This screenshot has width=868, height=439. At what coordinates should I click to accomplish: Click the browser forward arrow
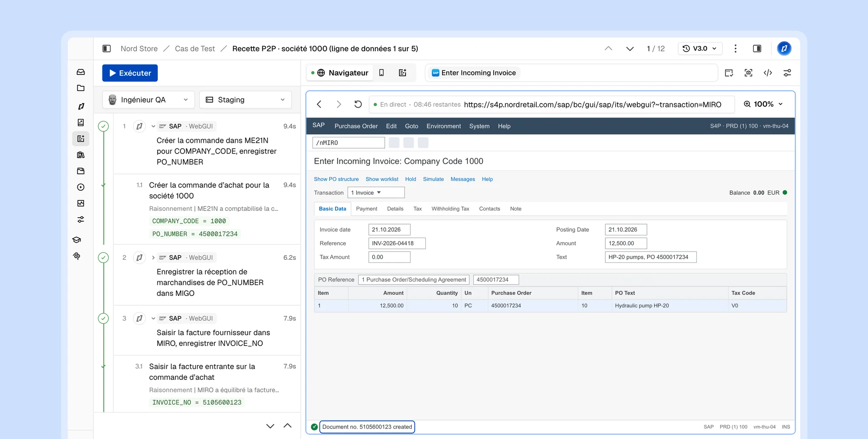[x=339, y=104]
